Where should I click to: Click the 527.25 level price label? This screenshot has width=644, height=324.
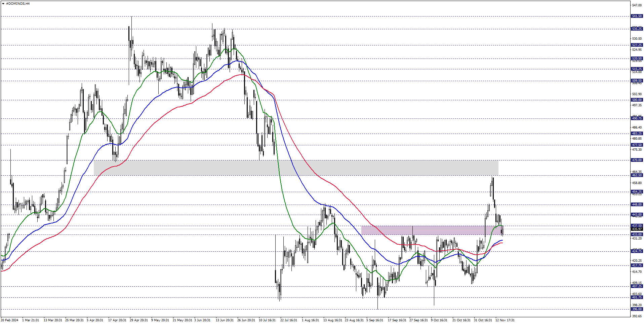click(x=637, y=45)
